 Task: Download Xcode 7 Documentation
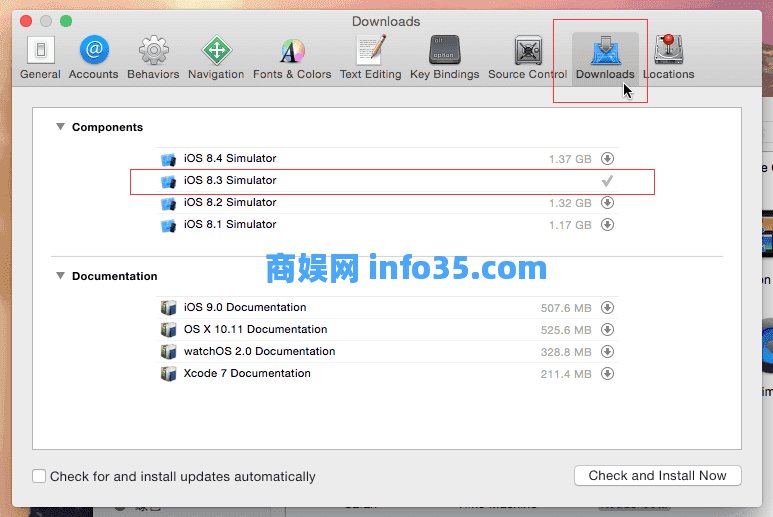[x=607, y=374]
